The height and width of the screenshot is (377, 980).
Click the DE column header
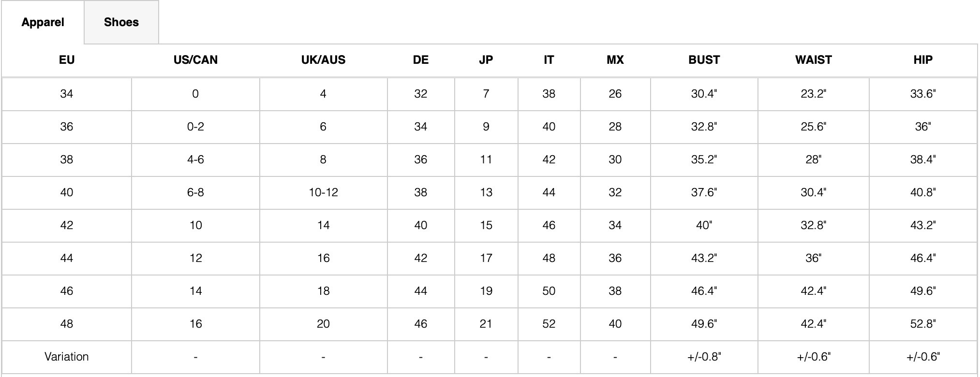point(420,60)
